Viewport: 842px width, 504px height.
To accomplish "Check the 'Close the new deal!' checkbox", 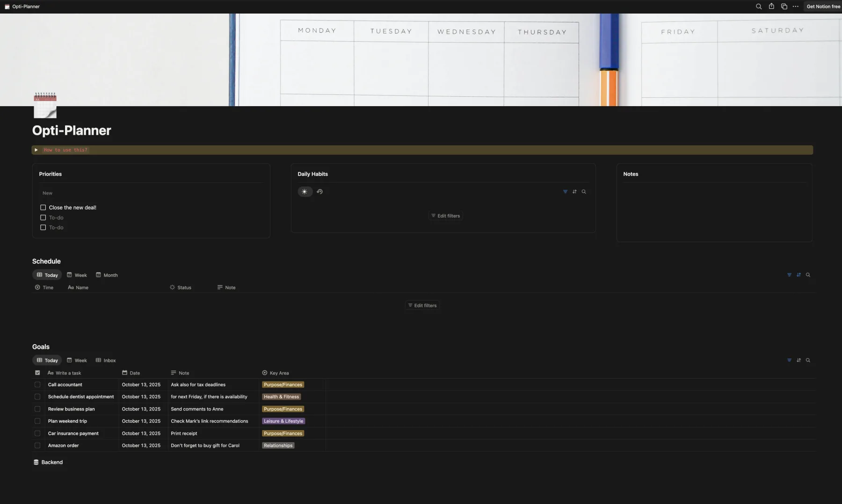I will tap(43, 208).
